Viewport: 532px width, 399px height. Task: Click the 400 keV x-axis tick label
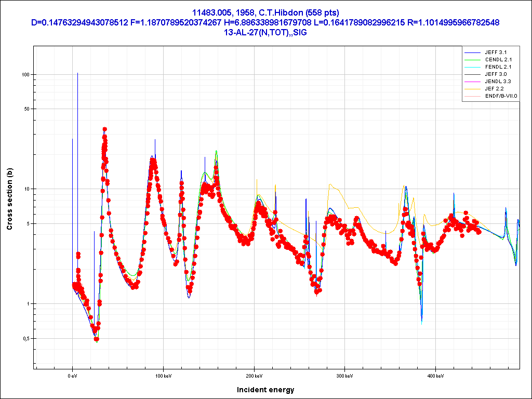[x=436, y=376]
